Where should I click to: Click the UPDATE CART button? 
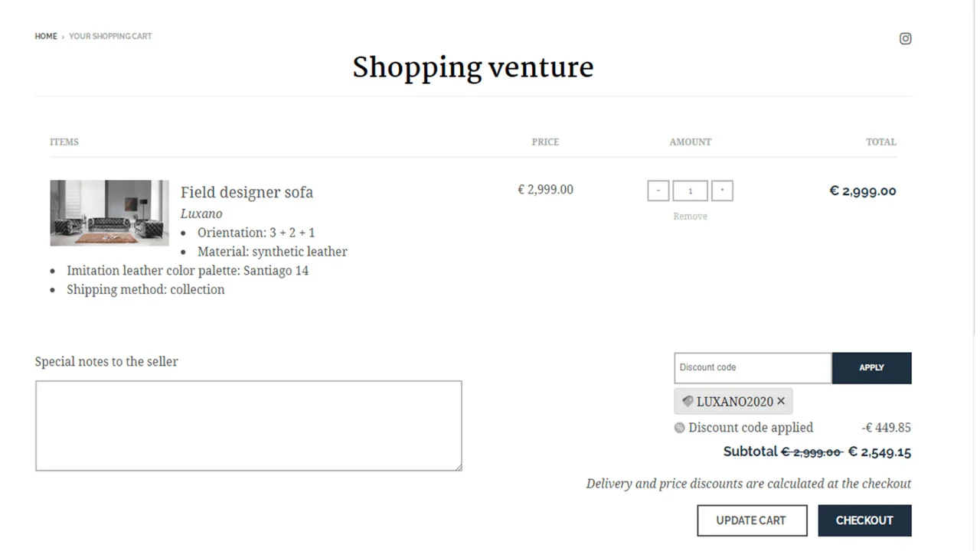pos(752,520)
